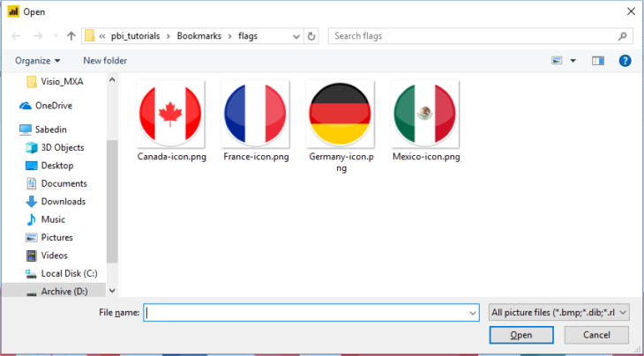Close the Open dialog window
The height and width of the screenshot is (356, 644).
click(x=632, y=11)
